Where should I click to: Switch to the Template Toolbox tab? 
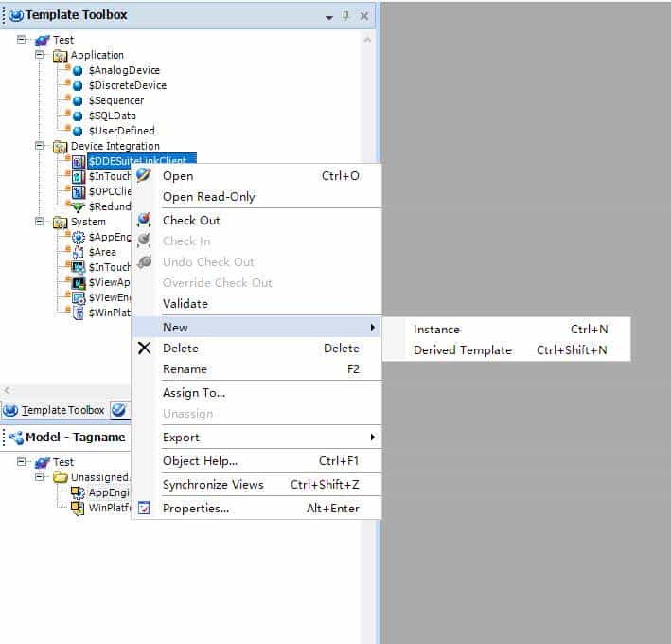click(54, 410)
